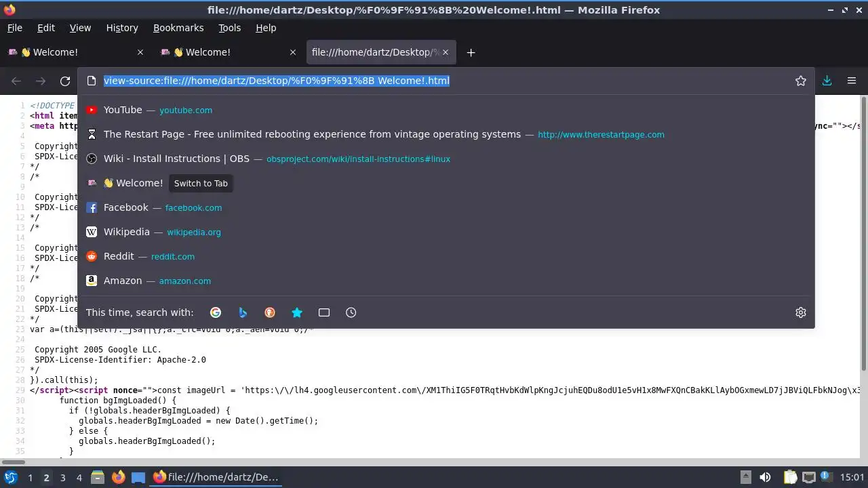Reload the current page

point(65,81)
